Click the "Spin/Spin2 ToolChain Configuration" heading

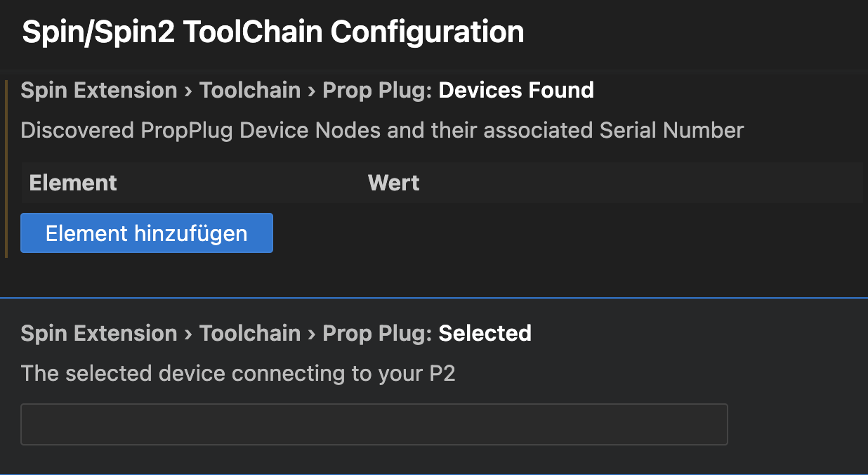pyautogui.click(x=273, y=32)
